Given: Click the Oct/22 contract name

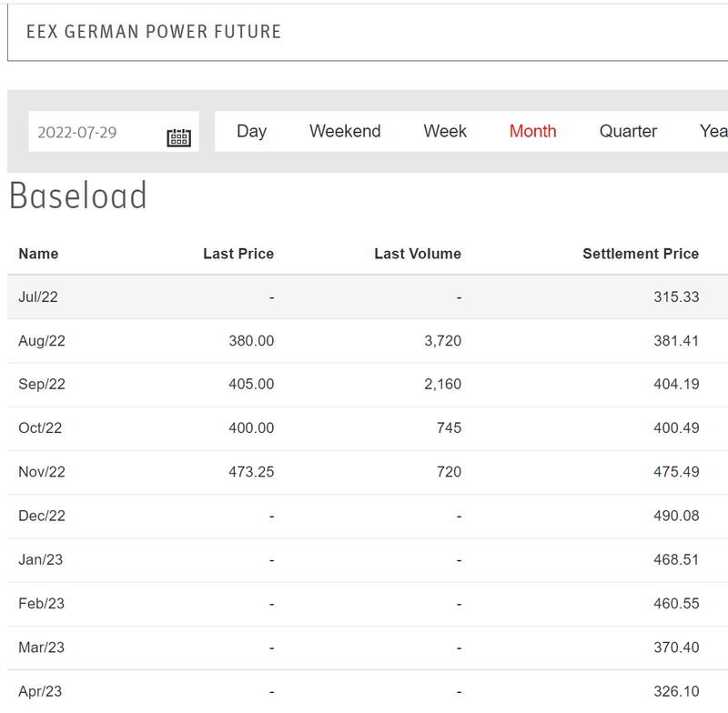Looking at the screenshot, I should (x=40, y=428).
